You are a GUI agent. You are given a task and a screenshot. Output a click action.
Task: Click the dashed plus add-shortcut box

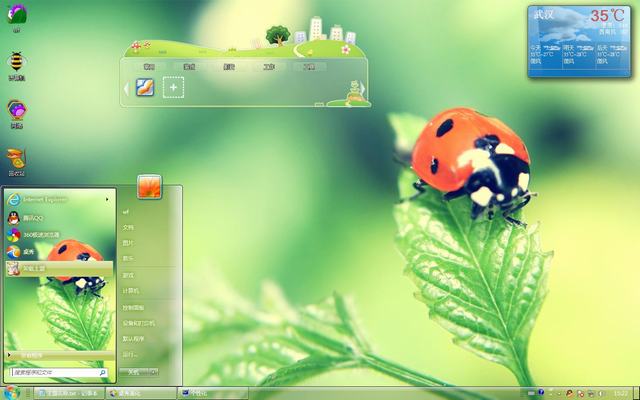pyautogui.click(x=173, y=87)
